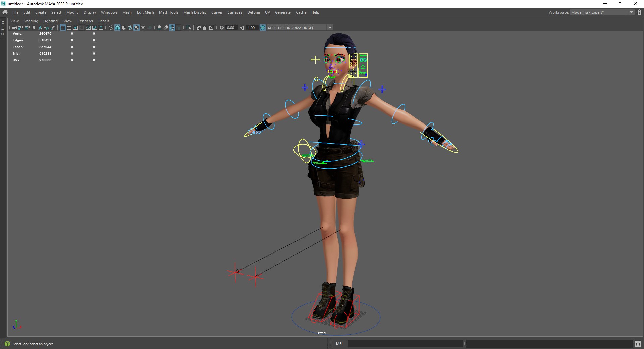Click the MEL command language button
The height and width of the screenshot is (349, 644).
tap(339, 344)
